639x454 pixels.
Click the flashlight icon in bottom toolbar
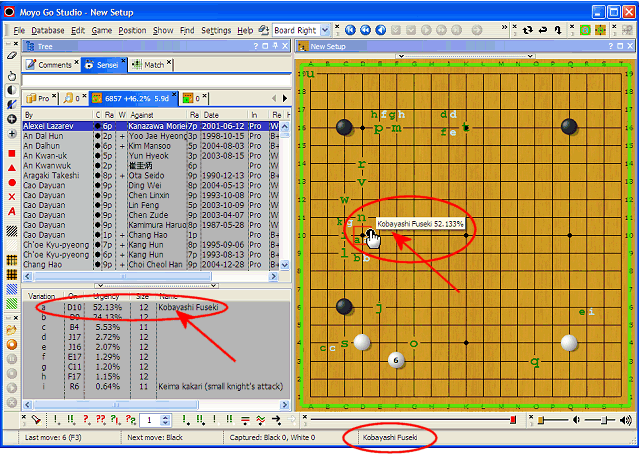tap(36, 420)
